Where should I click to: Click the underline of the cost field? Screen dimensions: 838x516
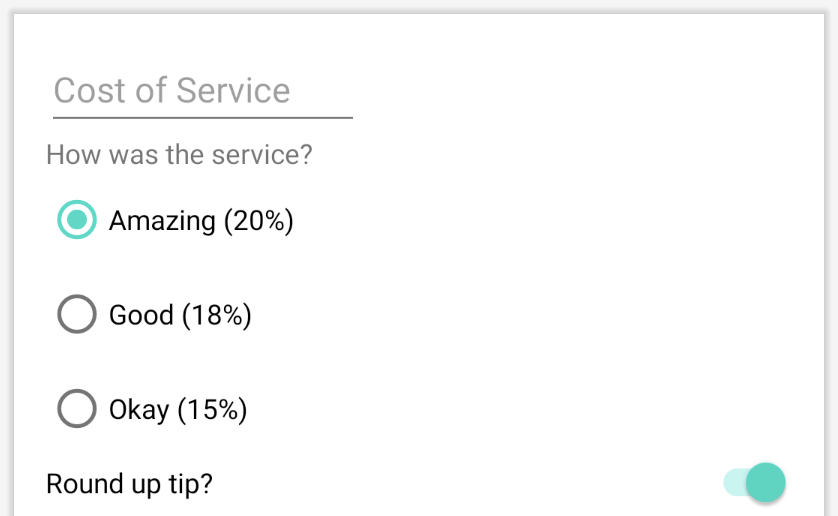pos(202,117)
